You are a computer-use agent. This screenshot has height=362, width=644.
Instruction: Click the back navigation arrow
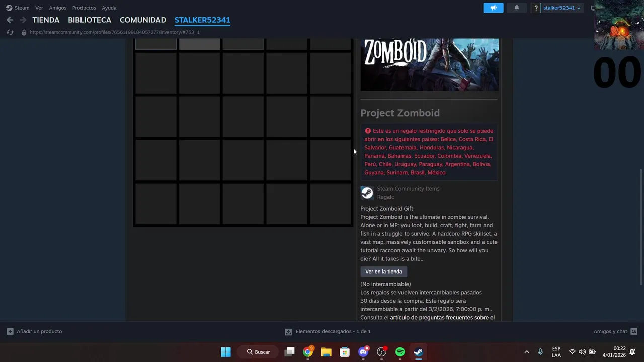tap(10, 20)
